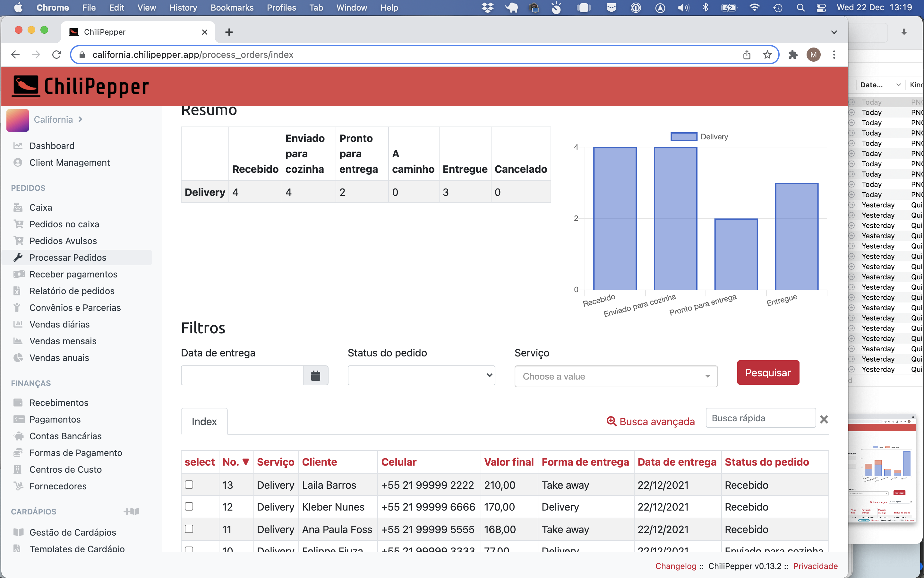Select the checkbox for order 12
Image resolution: width=924 pixels, height=578 pixels.
coord(189,506)
